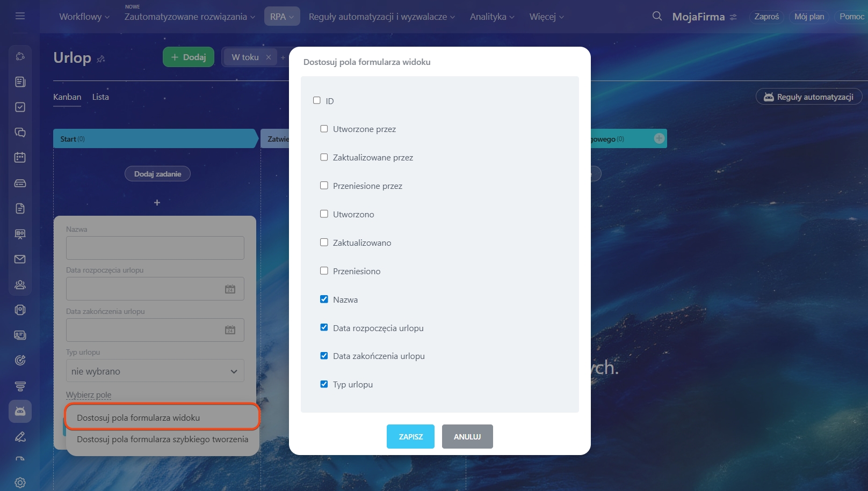
Task: Disable the 'Data zakończenia urlopu' checkbox
Action: tap(324, 356)
